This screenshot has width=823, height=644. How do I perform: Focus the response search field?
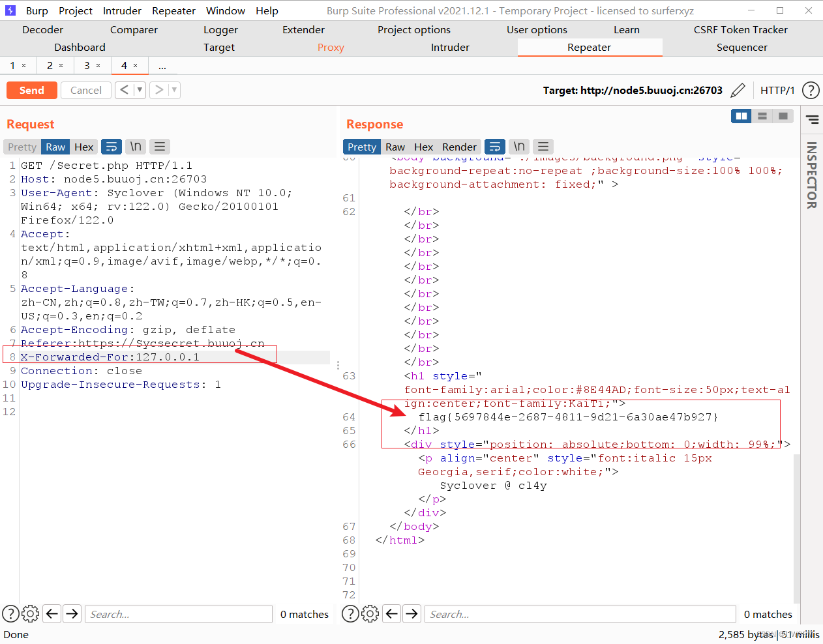pyautogui.click(x=580, y=614)
